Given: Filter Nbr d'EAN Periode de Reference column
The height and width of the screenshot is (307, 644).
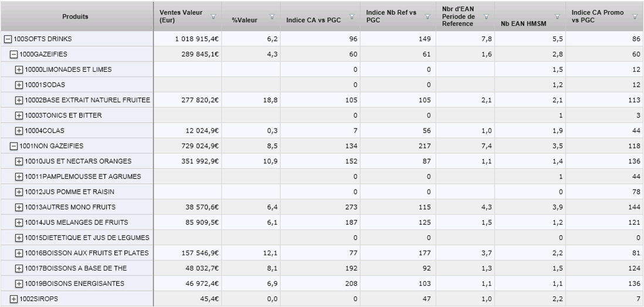Looking at the screenshot, I should click(x=486, y=16).
